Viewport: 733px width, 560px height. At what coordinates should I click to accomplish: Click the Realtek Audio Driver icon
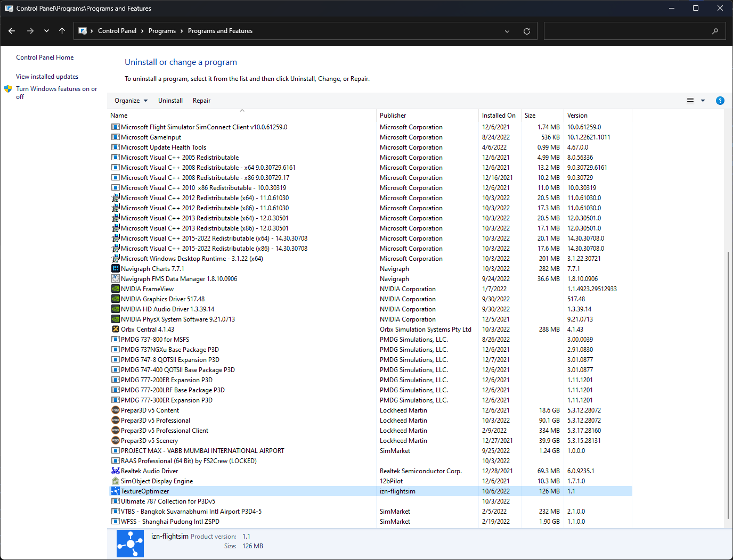click(115, 471)
